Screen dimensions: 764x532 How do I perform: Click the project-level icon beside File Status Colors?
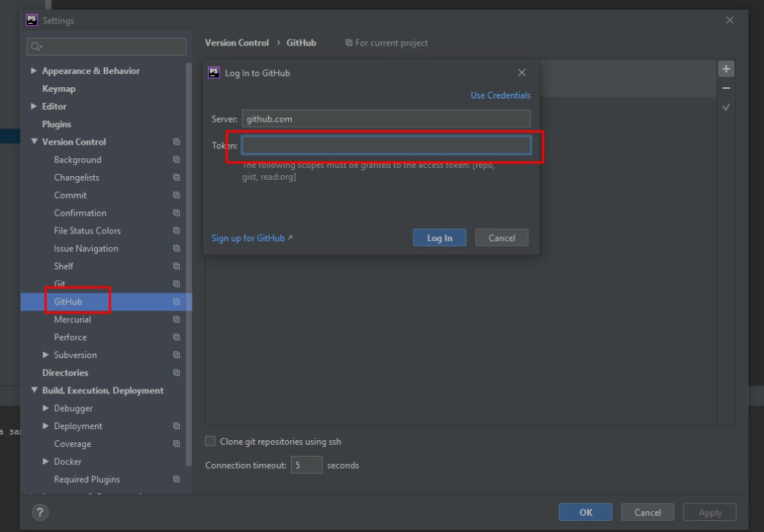click(176, 231)
